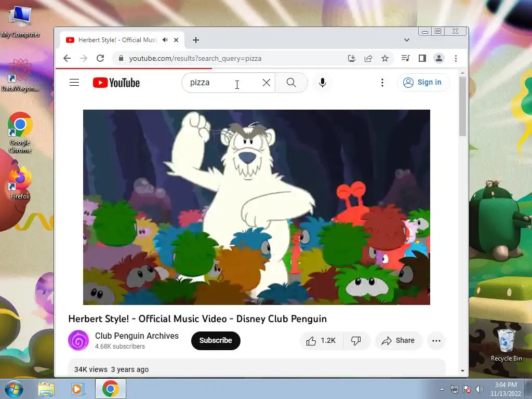Open Club Penguin Archives channel avatar
This screenshot has height=399, width=532.
pyautogui.click(x=78, y=340)
